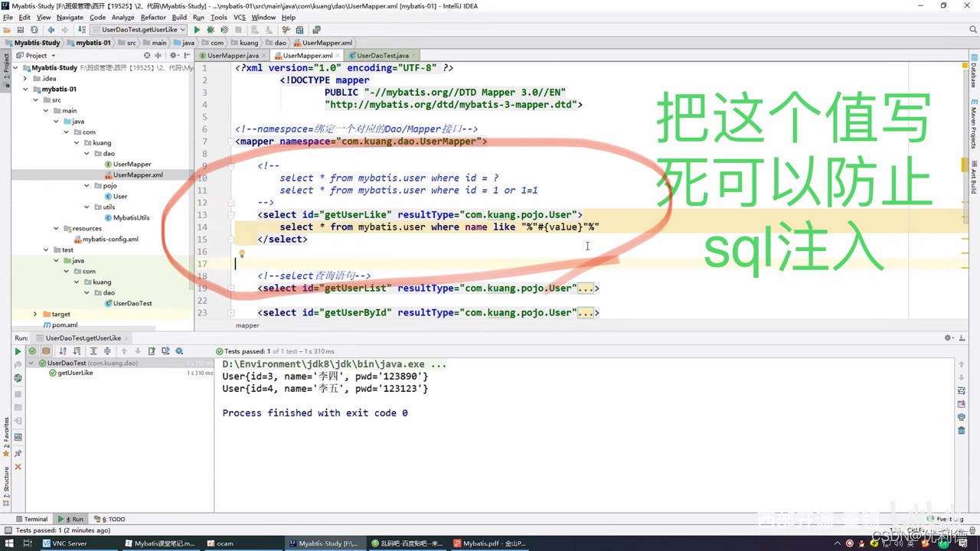Unfold the getUserList select block
The image size is (980, 551).
click(230, 289)
